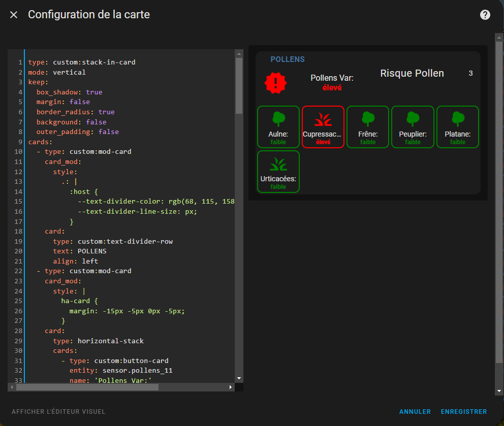The height and width of the screenshot is (426, 504).
Task: Click the Urticacées grass icon
Action: point(278,163)
